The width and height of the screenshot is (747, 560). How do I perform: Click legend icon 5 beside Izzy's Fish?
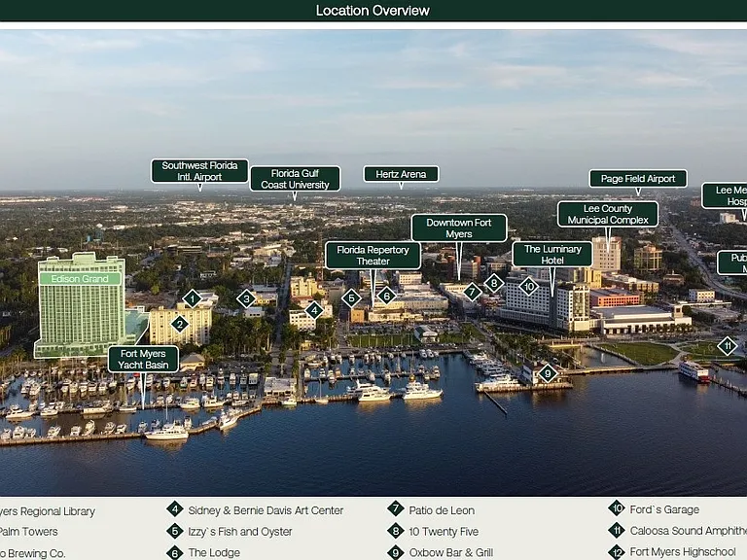175,531
